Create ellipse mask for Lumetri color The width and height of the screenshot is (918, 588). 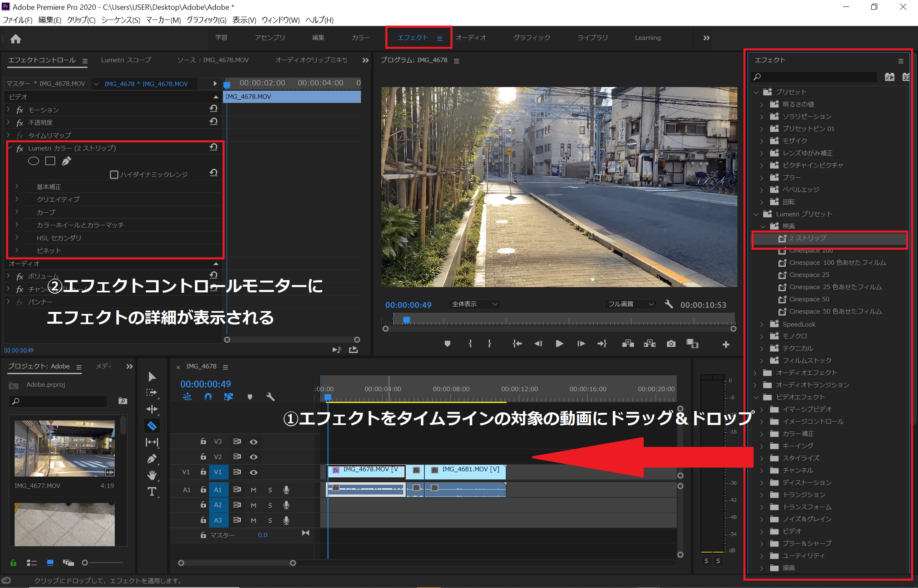pos(33,161)
